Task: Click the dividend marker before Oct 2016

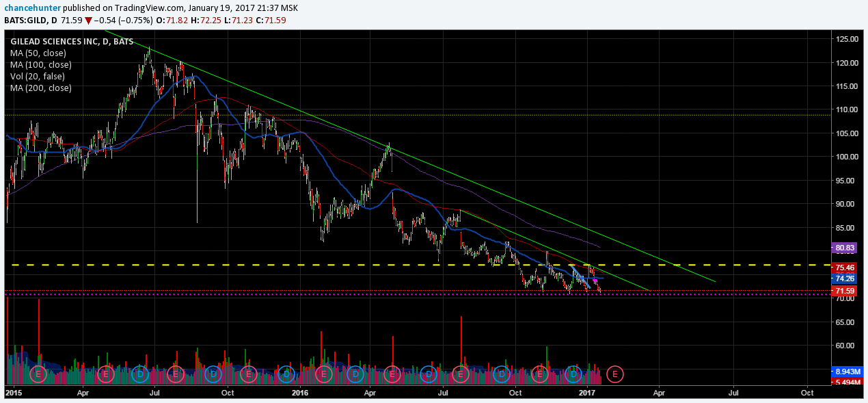Action: coord(502,374)
